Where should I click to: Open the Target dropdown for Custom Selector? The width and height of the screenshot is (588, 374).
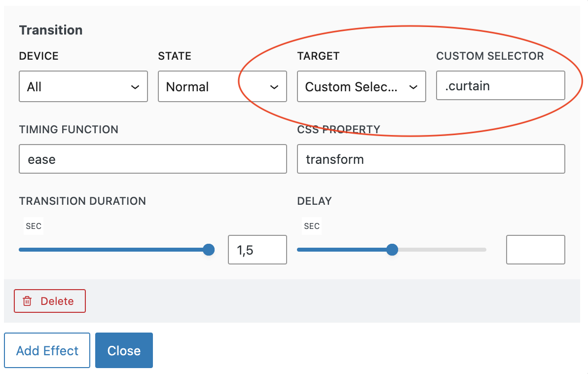(x=361, y=87)
